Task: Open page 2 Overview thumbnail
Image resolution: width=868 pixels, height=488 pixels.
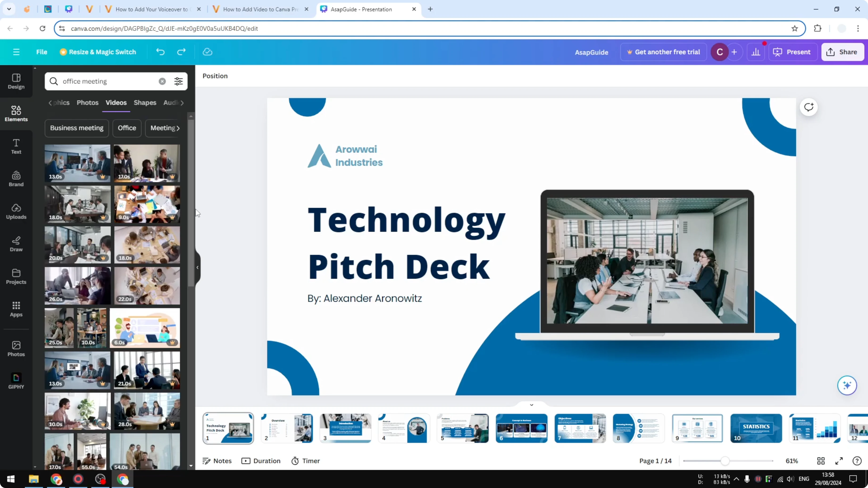Action: [x=287, y=428]
